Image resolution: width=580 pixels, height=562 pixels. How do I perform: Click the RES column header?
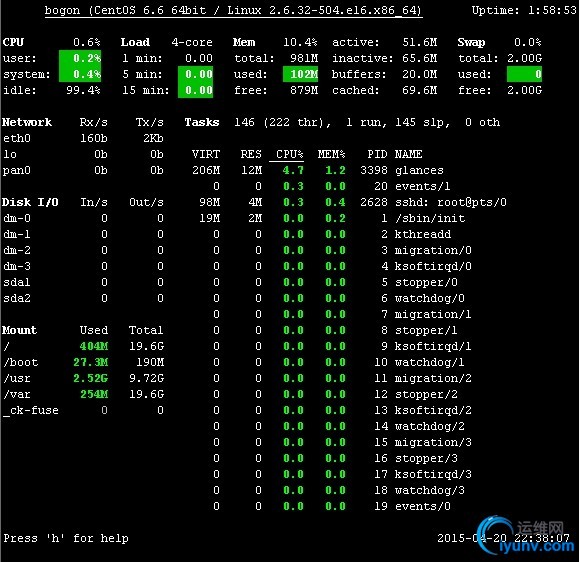[251, 154]
